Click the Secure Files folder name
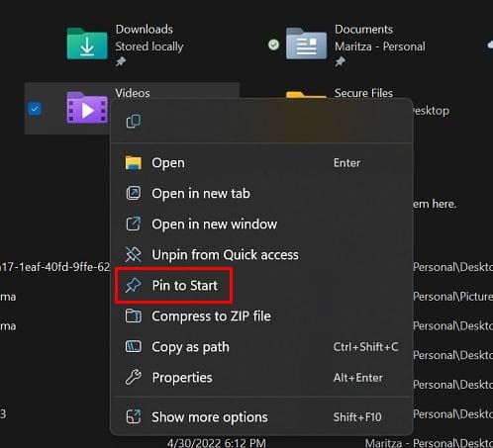493x448 pixels. [363, 93]
